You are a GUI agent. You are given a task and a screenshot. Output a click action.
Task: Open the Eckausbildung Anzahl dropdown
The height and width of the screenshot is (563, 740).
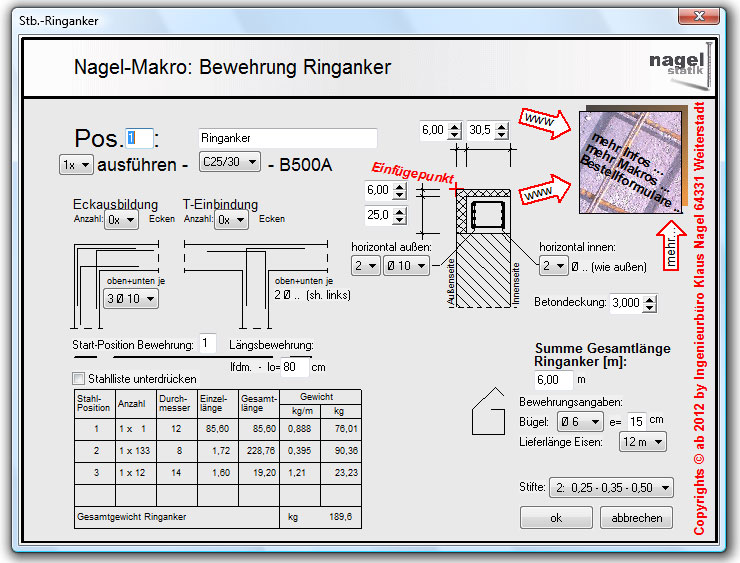tap(120, 219)
